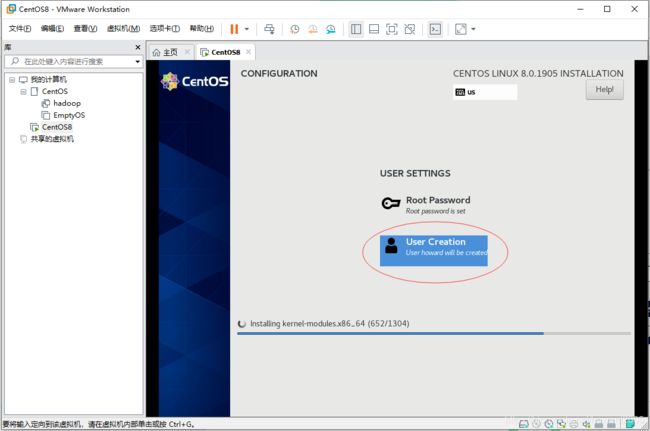Click the Help! button in the installer

[604, 90]
